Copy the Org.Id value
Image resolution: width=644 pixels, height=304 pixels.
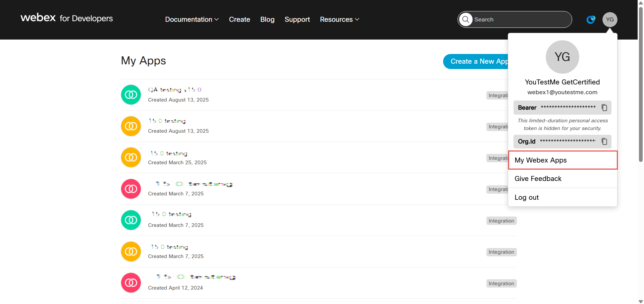coord(604,141)
